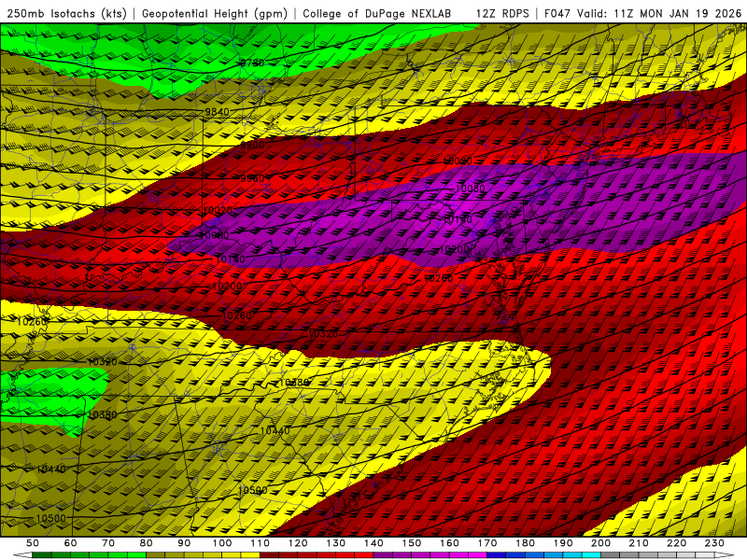Select the brightest yellow swatch left of 110

250,555
